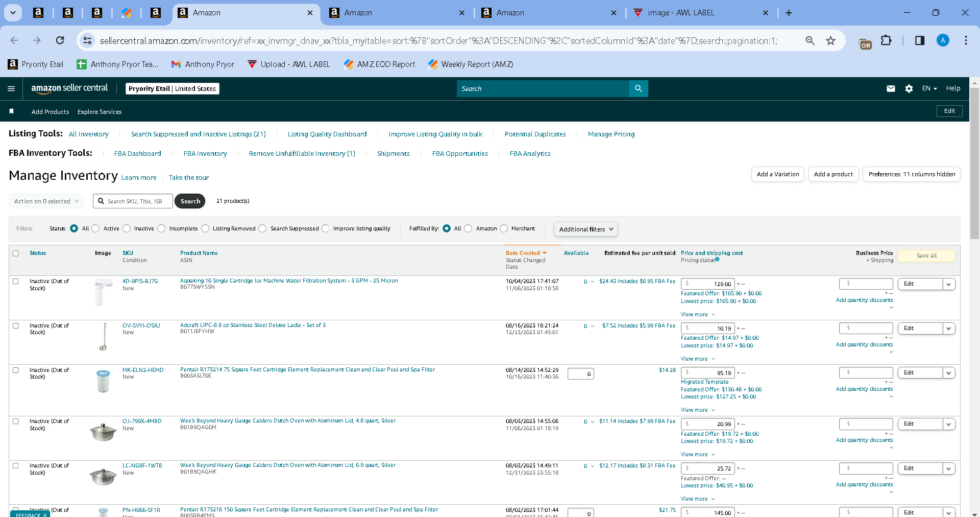Screen dimensions: 980x517
Task: Open the AMZ EOD Report bookmark
Action: pos(379,64)
